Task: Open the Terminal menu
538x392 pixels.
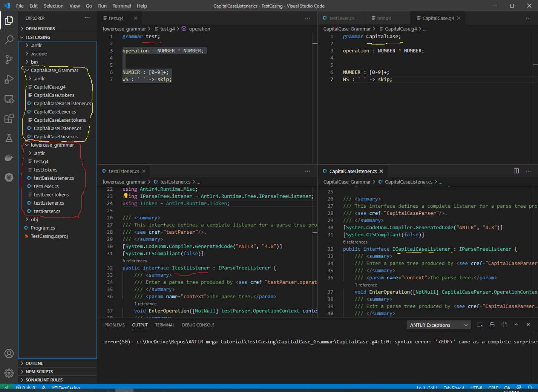Action: [121, 6]
